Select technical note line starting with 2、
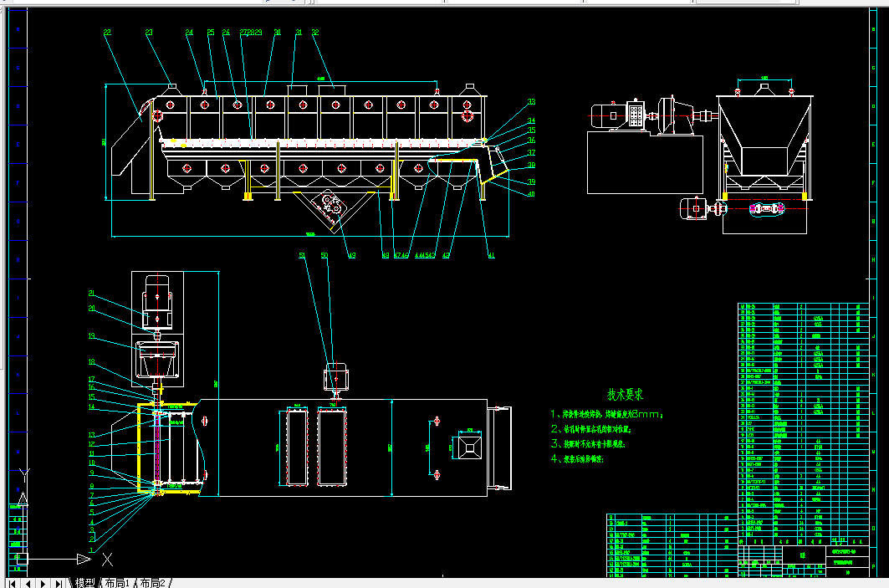The image size is (889, 588). point(590,429)
